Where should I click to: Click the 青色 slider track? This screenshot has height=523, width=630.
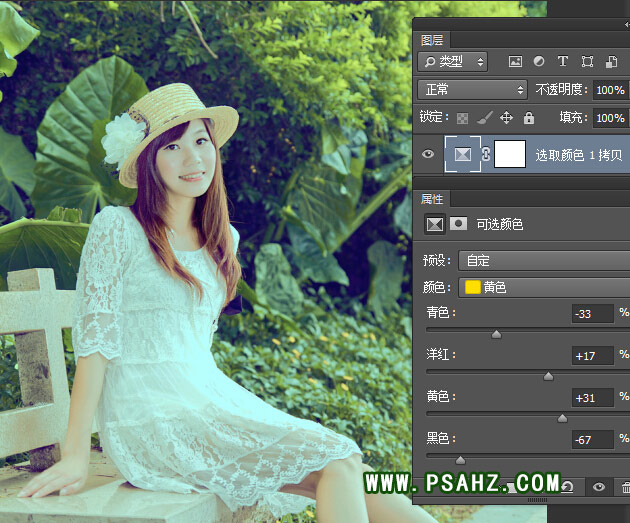pos(520,329)
